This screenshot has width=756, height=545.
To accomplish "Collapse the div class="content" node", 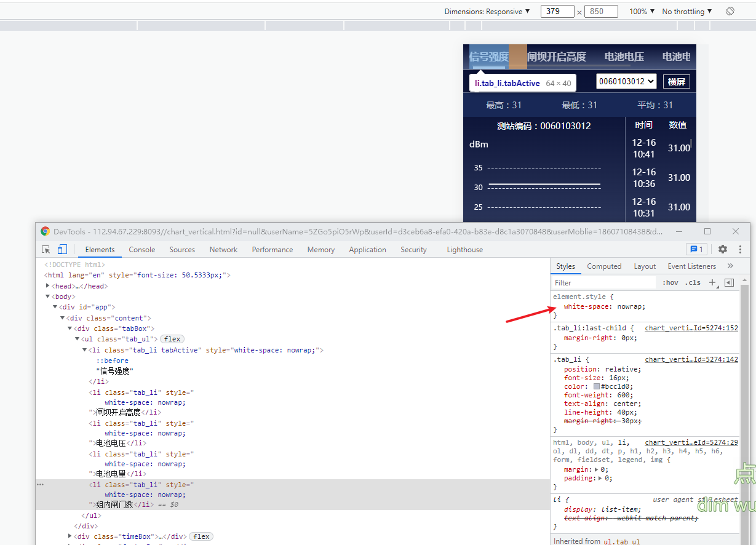I will point(63,317).
